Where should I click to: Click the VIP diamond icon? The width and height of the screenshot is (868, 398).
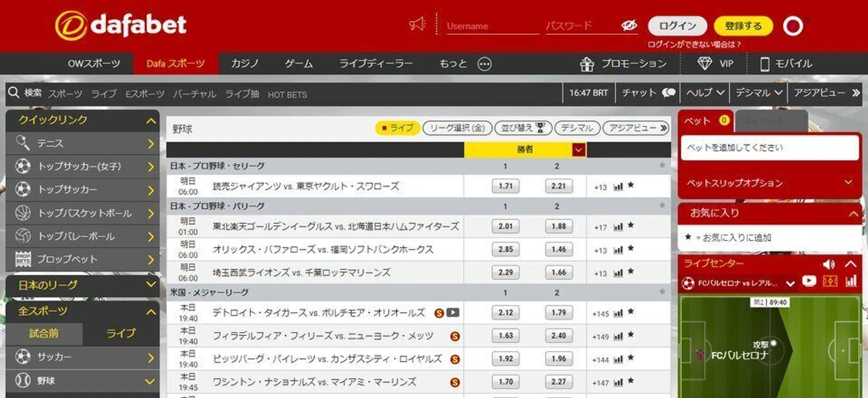[x=704, y=64]
